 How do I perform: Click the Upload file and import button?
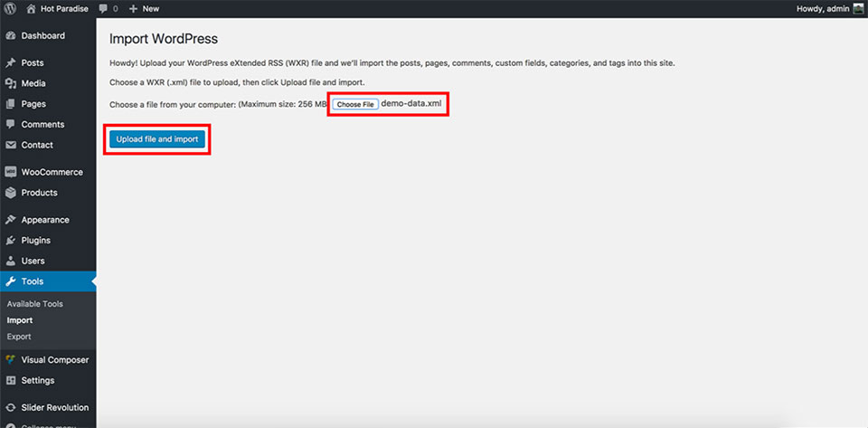(157, 139)
